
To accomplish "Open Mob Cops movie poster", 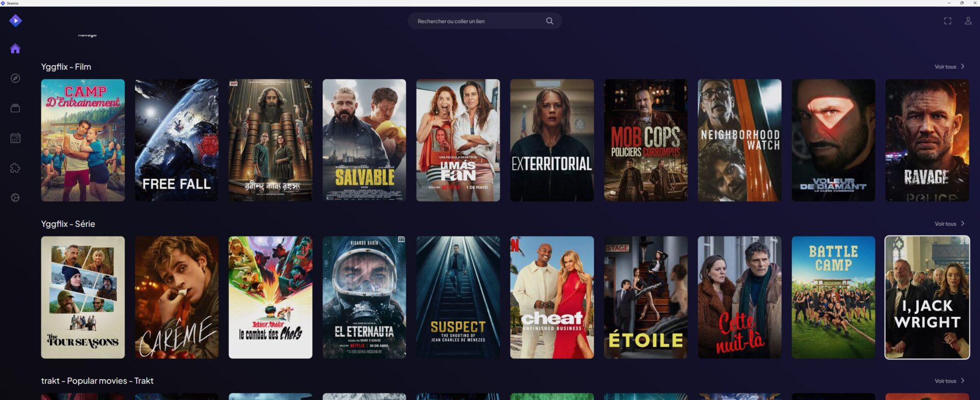I will click(646, 140).
